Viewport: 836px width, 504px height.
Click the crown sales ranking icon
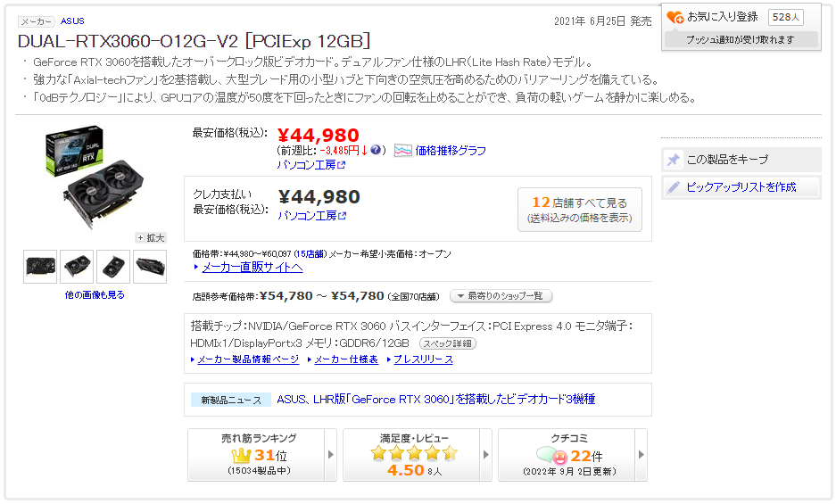241,455
